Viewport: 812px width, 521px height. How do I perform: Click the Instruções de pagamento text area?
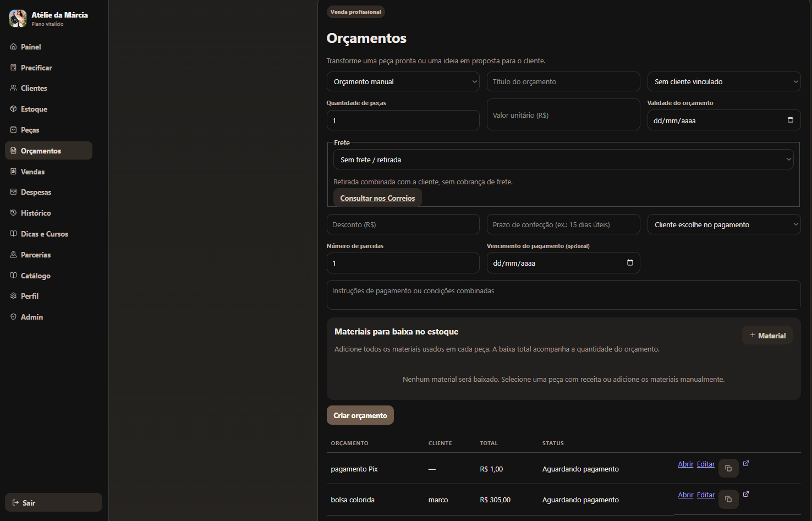pos(563,295)
